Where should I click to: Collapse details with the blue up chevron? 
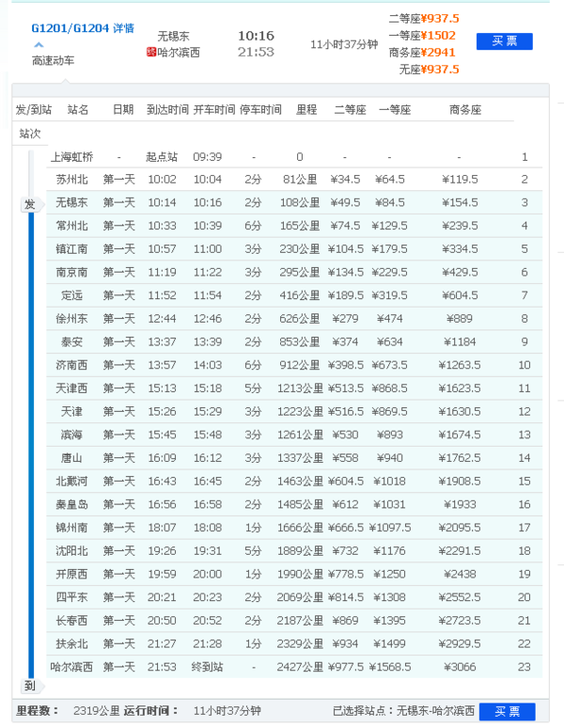click(39, 45)
